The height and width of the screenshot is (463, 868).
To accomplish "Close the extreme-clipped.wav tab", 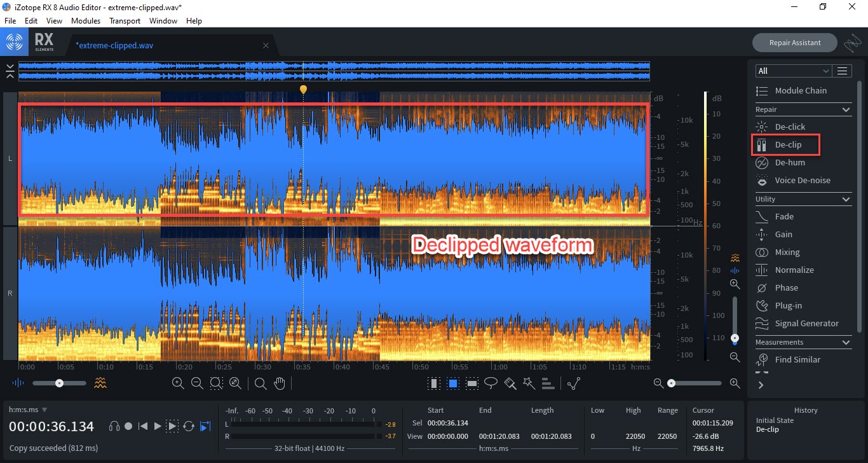I will (266, 45).
